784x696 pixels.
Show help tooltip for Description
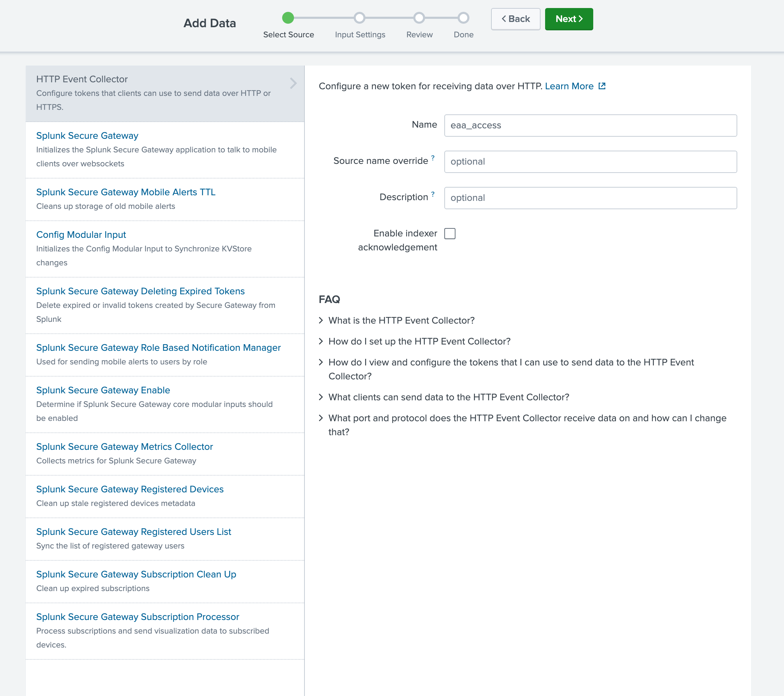433,194
